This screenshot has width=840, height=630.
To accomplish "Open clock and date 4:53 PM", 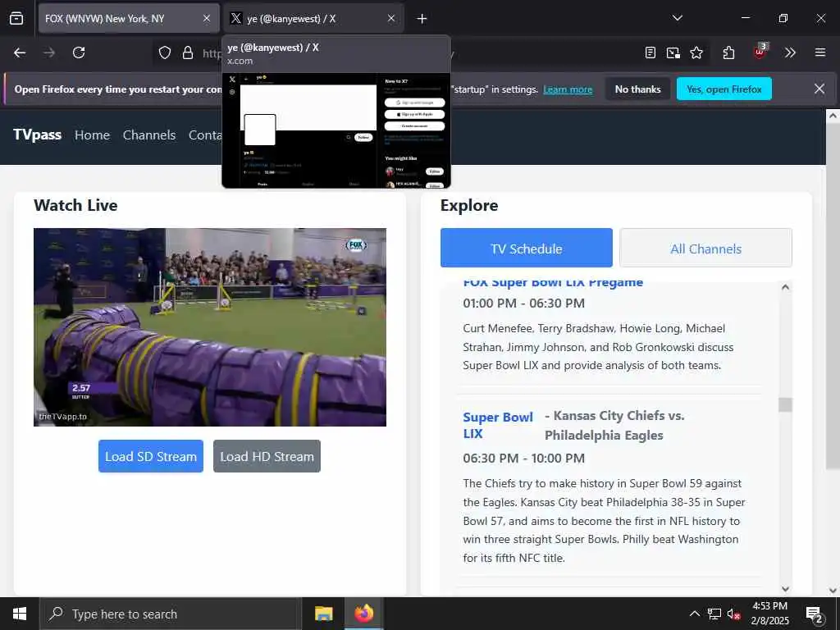I will tap(769, 614).
